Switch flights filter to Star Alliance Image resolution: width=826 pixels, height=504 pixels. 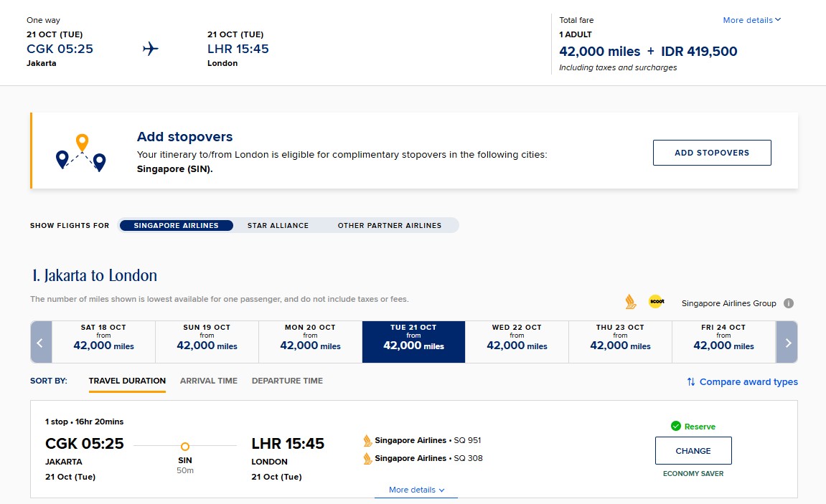tap(278, 225)
